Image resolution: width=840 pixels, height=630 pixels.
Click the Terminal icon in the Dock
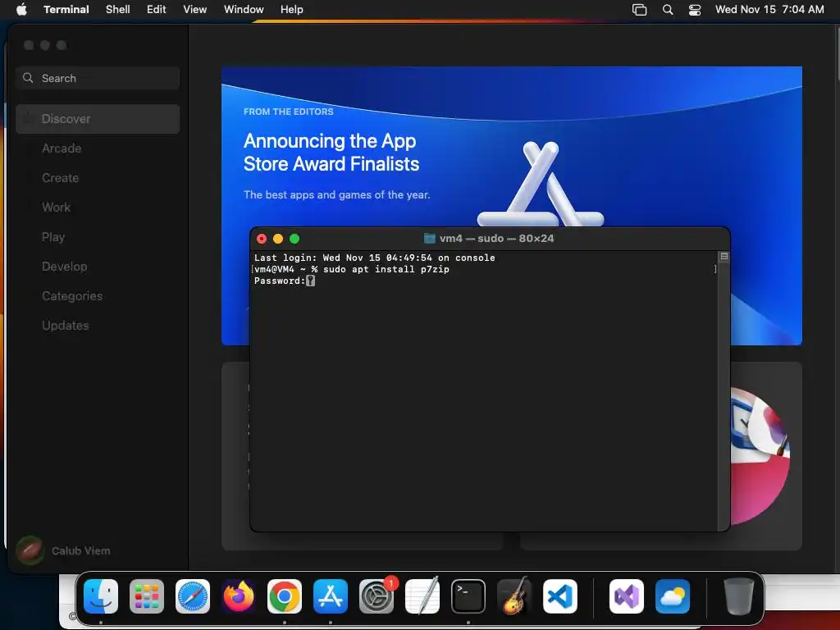point(468,596)
